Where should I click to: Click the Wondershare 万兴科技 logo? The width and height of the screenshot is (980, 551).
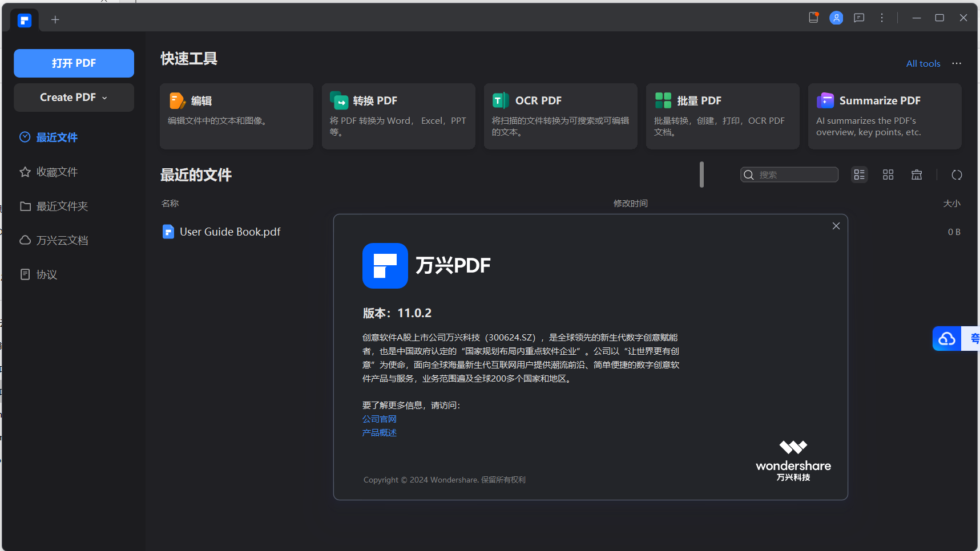(x=793, y=461)
